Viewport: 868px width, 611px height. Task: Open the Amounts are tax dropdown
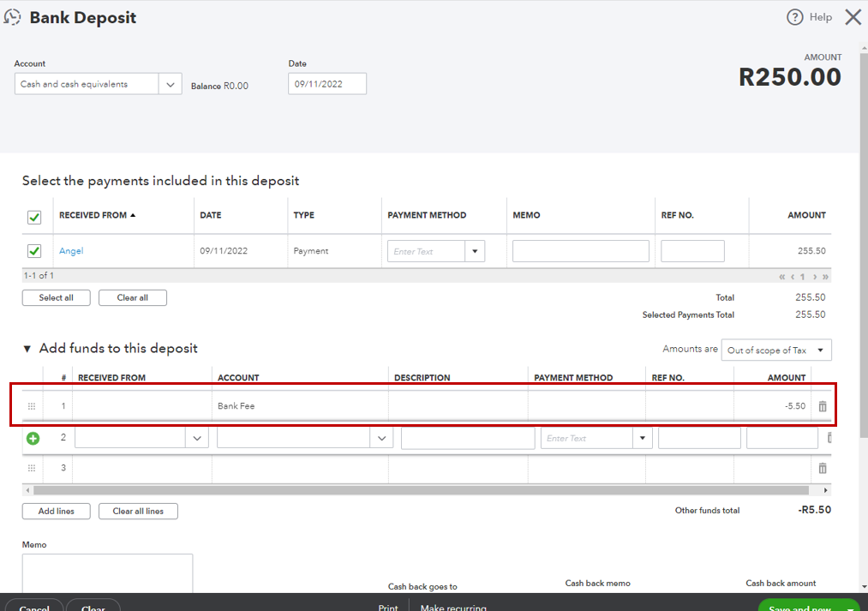click(776, 350)
